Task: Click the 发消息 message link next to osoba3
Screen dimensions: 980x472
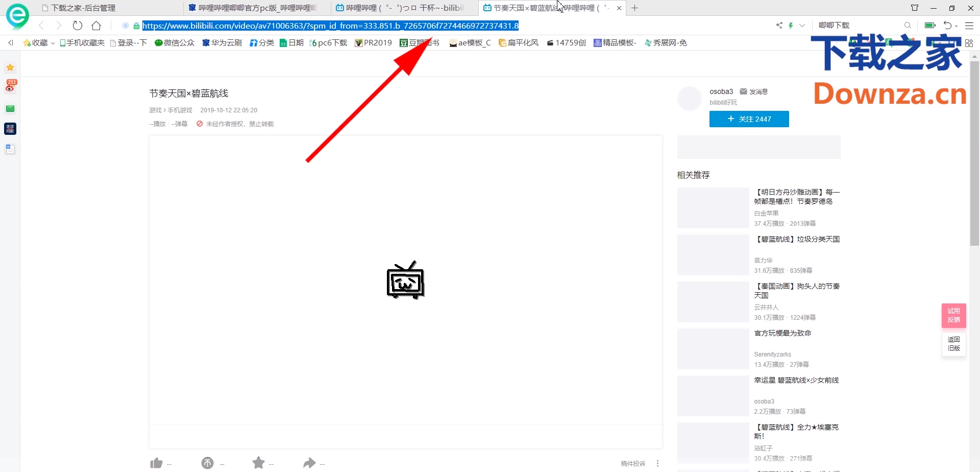Action: pyautogui.click(x=759, y=91)
